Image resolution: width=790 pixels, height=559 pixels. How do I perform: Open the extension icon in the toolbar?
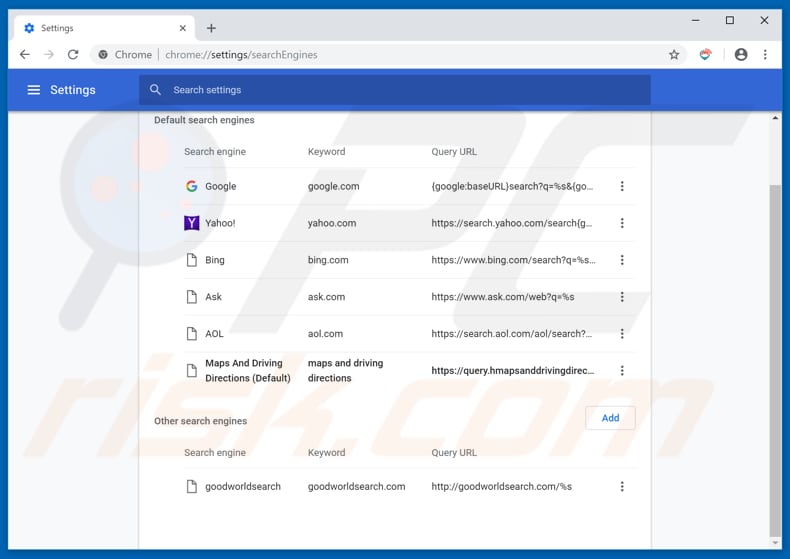point(705,54)
